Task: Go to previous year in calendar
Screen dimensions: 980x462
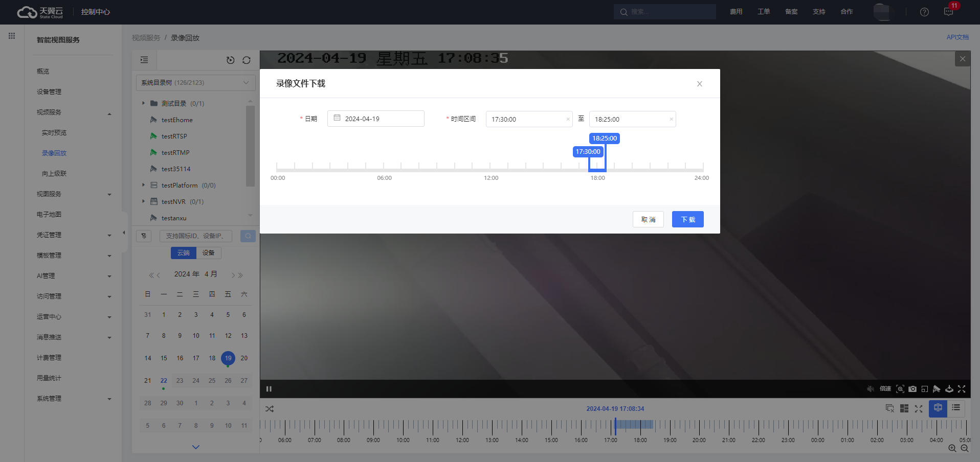Action: [151, 275]
